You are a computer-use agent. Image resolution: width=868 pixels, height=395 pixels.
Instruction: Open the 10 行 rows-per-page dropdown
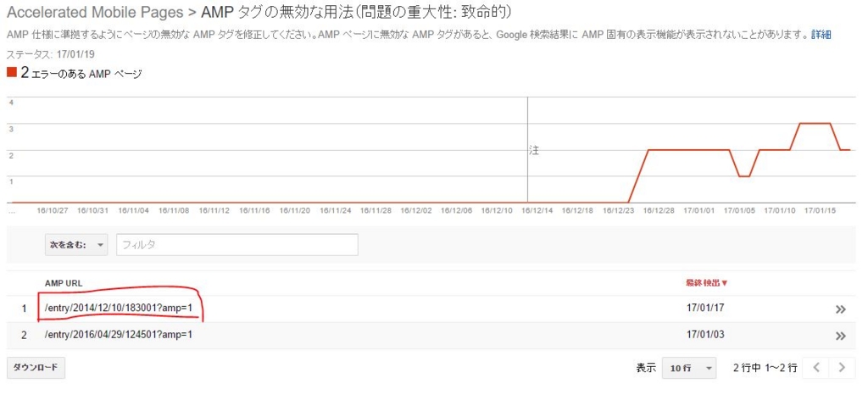pyautogui.click(x=689, y=368)
